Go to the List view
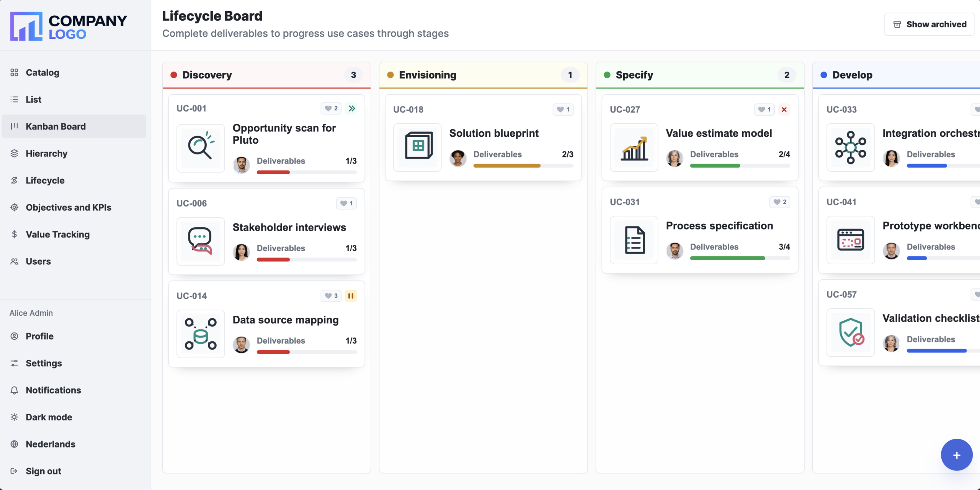This screenshot has height=490, width=980. pos(74,99)
